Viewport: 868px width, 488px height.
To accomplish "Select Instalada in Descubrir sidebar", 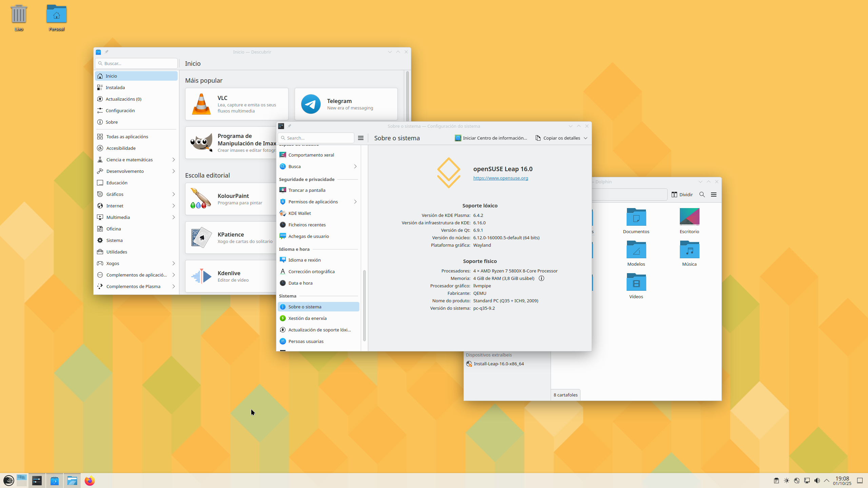I will click(x=115, y=87).
